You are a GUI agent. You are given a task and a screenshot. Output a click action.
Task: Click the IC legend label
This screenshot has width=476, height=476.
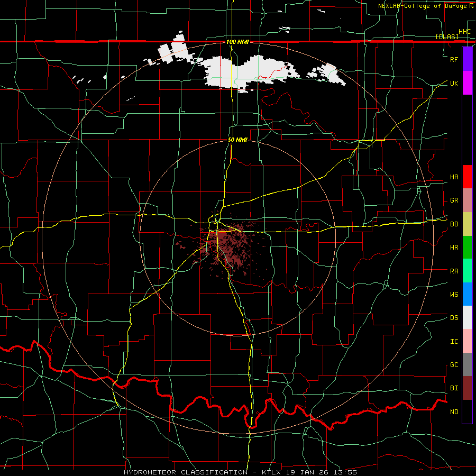coord(454,342)
